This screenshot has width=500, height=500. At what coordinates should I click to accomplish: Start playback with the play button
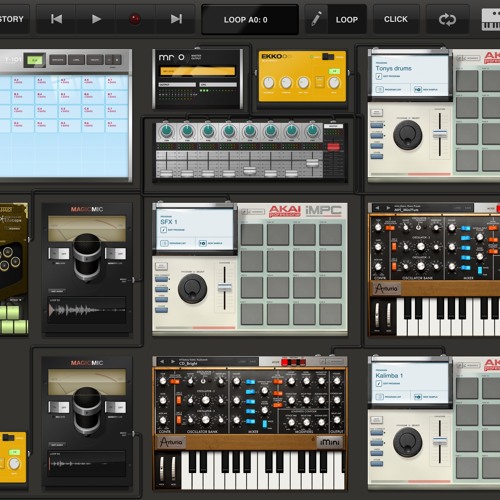click(x=96, y=19)
